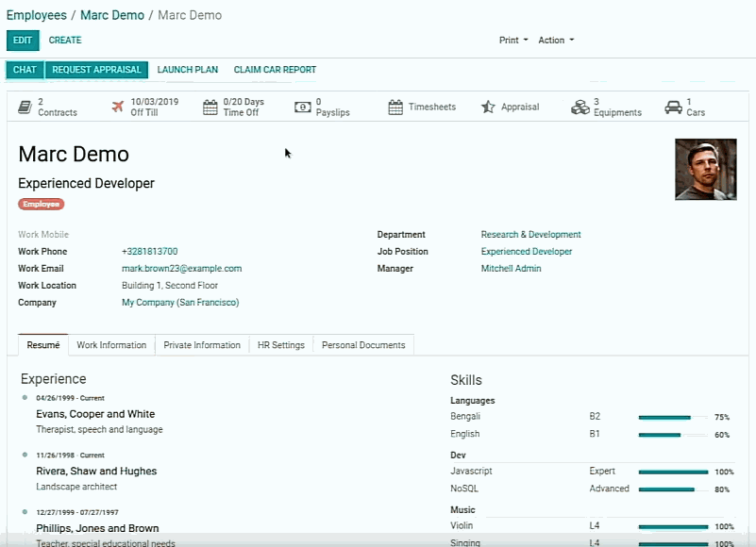Open the Private Information tab
Screen dimensions: 756x547
point(201,344)
